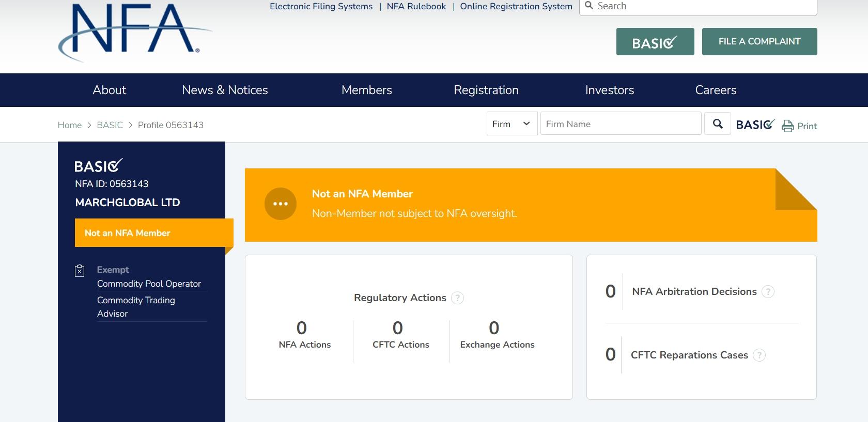Open the Careers menu

716,90
